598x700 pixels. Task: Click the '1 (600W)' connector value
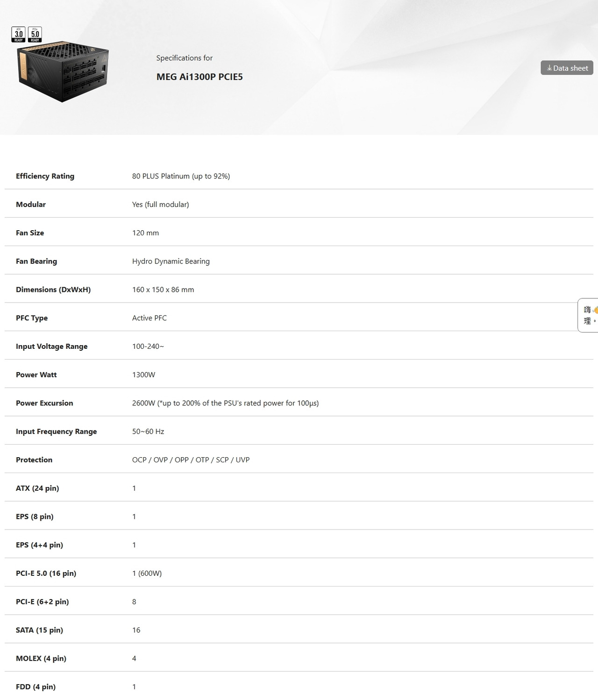(x=147, y=573)
